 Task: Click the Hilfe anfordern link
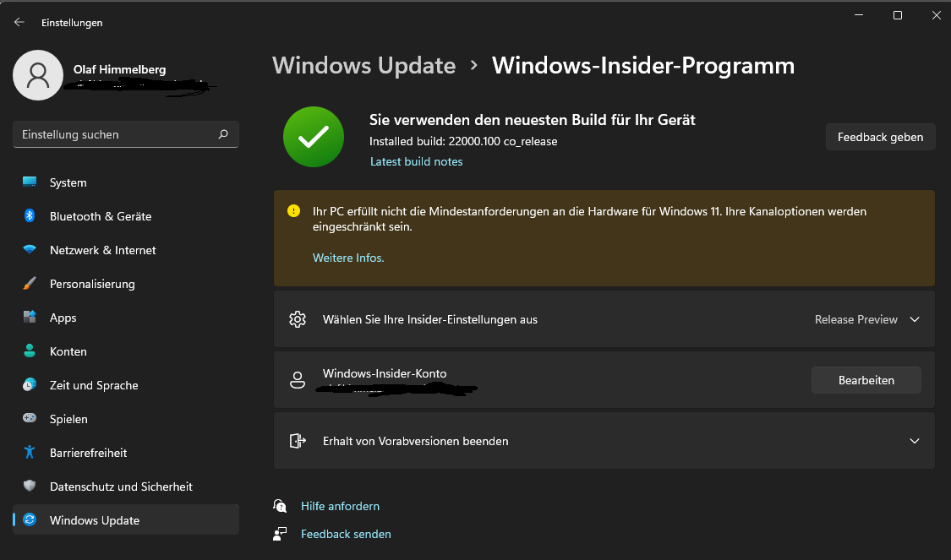(340, 506)
